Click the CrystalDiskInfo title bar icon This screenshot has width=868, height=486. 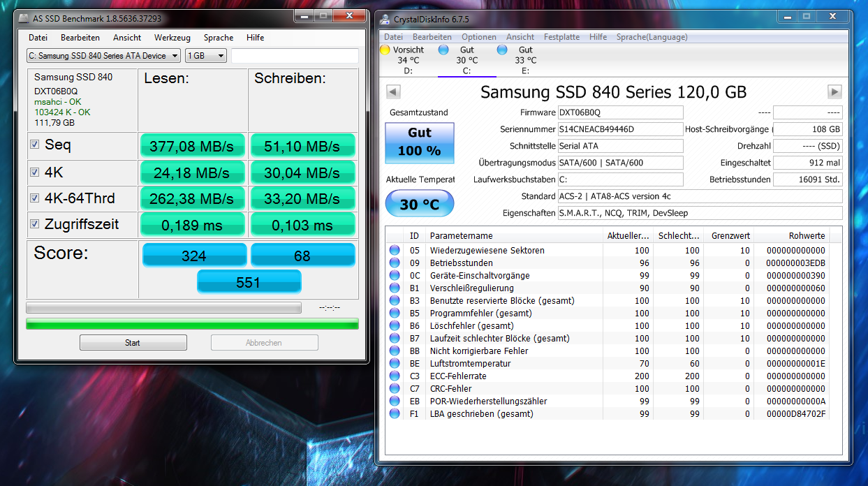[386, 19]
